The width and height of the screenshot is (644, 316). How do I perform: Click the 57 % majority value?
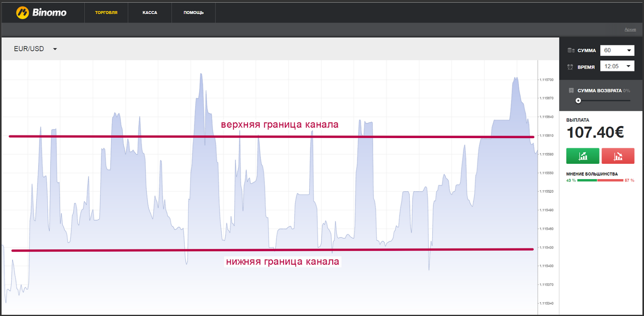click(x=630, y=180)
